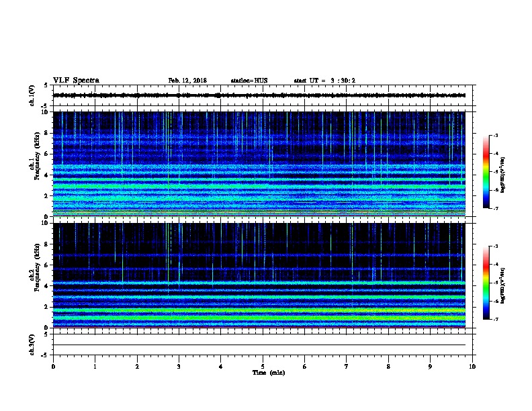Screen dimensions: 532x411
Task: Click the "-7" label on ch.2 colorbar
Action: 495,319
